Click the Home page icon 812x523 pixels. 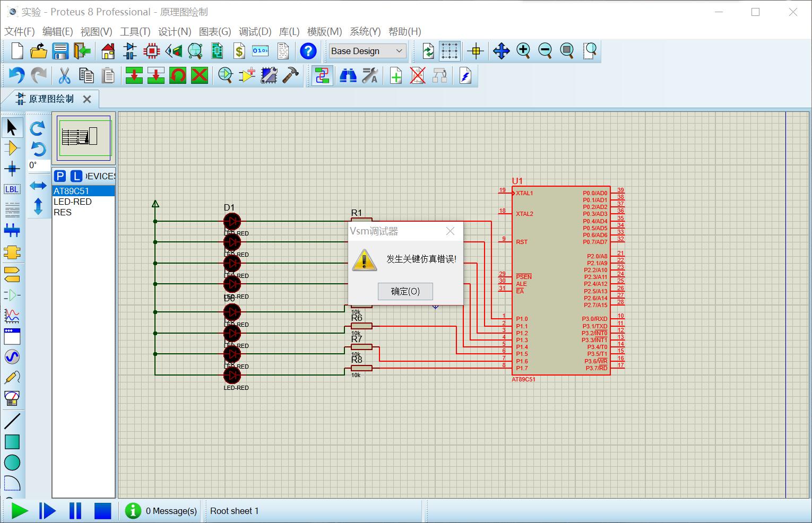pyautogui.click(x=108, y=51)
